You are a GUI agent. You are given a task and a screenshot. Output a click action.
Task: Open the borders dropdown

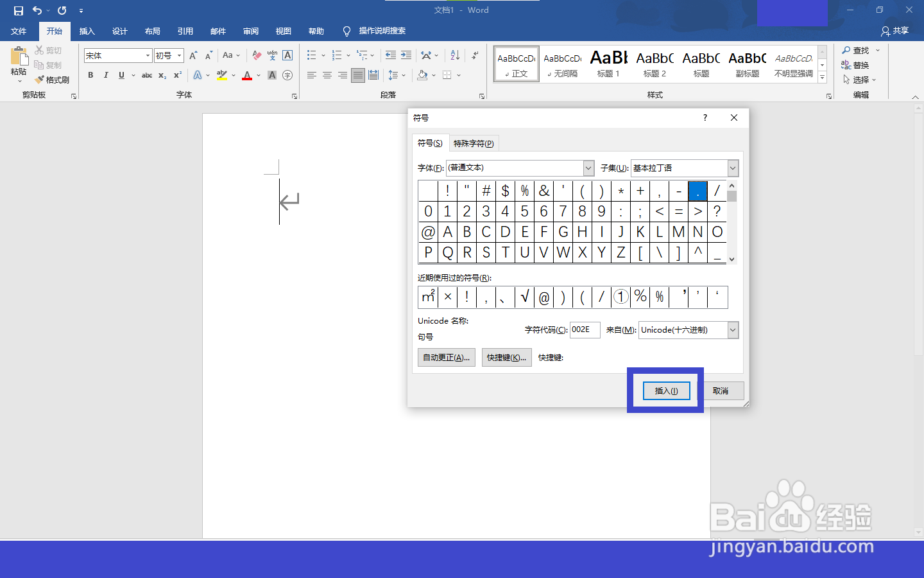pyautogui.click(x=459, y=75)
